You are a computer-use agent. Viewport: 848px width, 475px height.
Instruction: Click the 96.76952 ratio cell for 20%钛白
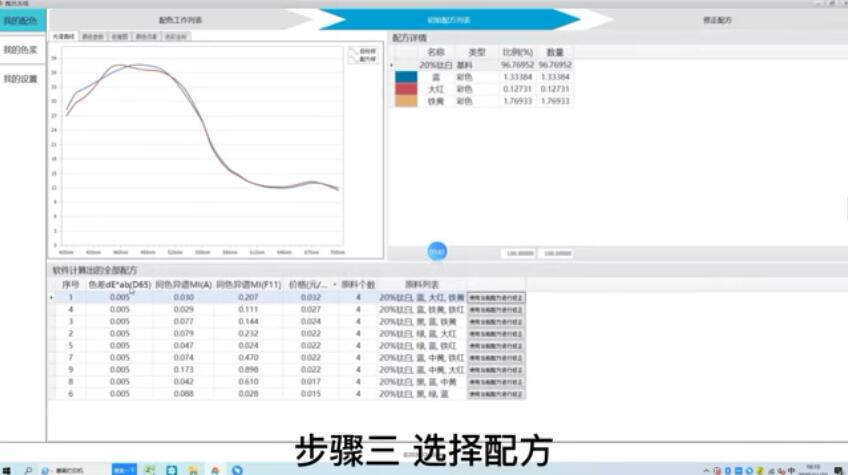point(517,65)
